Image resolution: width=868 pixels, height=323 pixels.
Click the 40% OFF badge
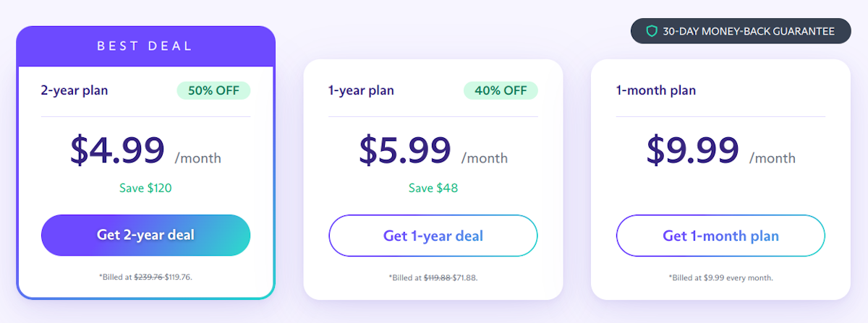coord(501,90)
